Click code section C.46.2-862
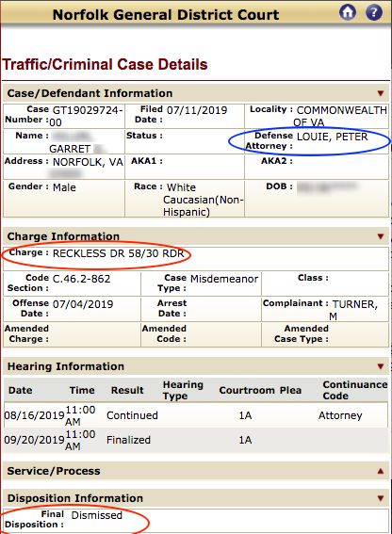392x534 pixels. tap(81, 279)
